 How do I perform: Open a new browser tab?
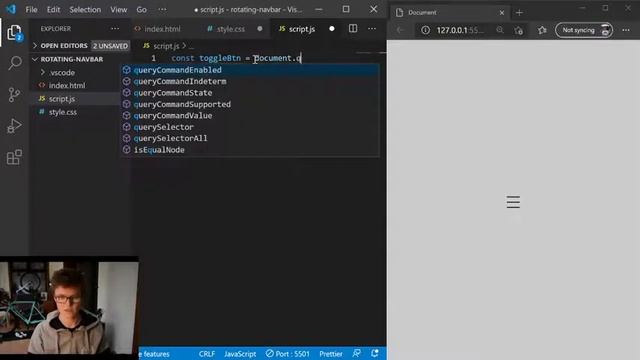pos(519,13)
